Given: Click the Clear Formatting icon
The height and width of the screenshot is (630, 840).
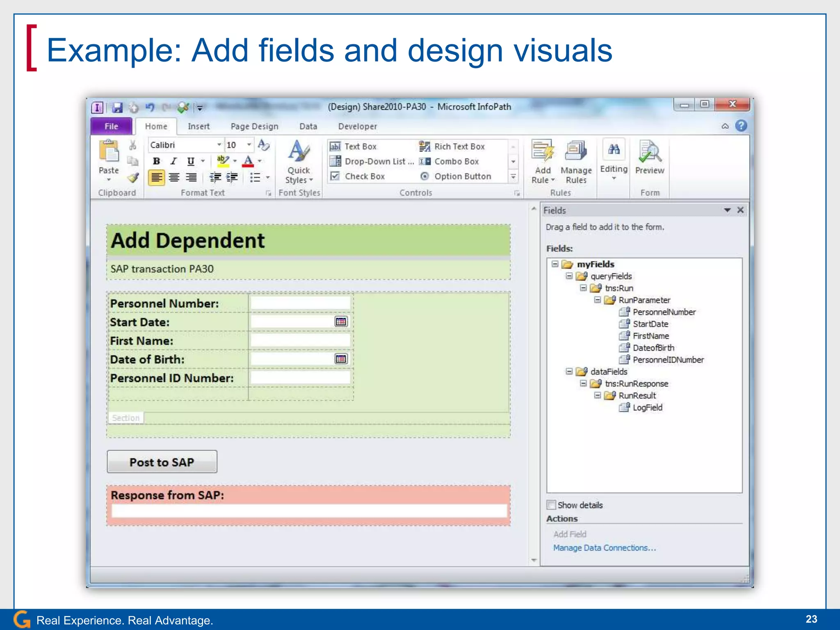Looking at the screenshot, I should 263,145.
